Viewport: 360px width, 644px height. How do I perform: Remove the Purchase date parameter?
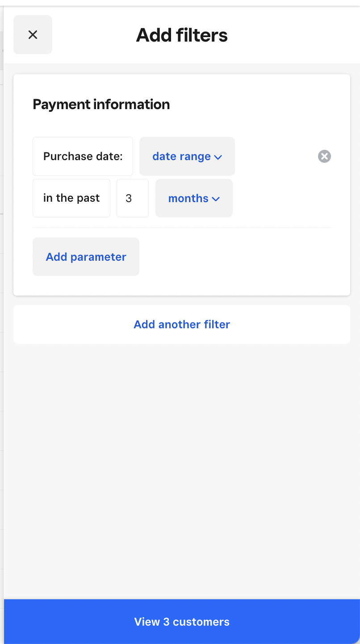click(x=324, y=156)
